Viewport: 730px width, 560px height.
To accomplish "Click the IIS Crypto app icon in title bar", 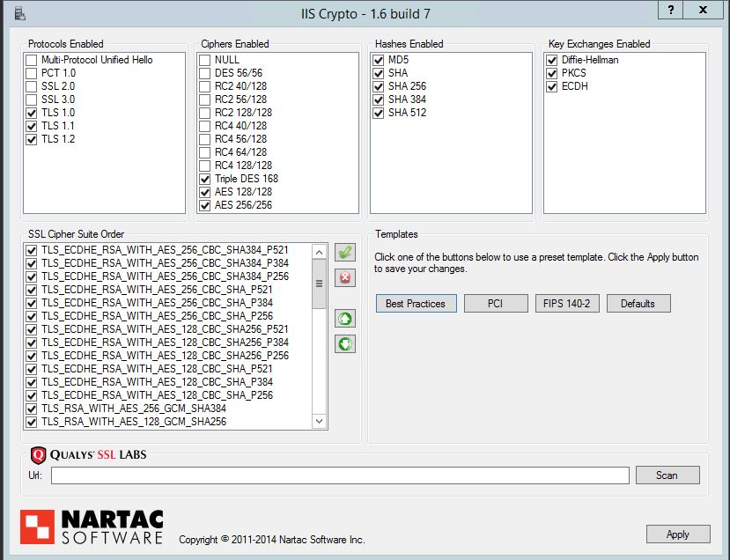I will click(19, 14).
